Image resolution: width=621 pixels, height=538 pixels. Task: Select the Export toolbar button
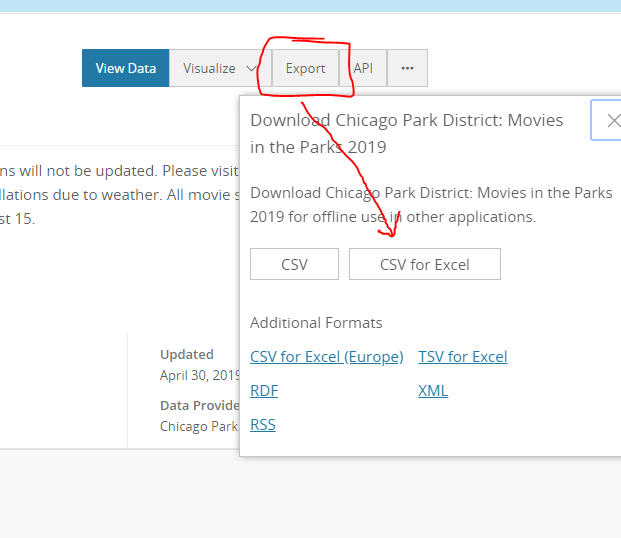305,68
